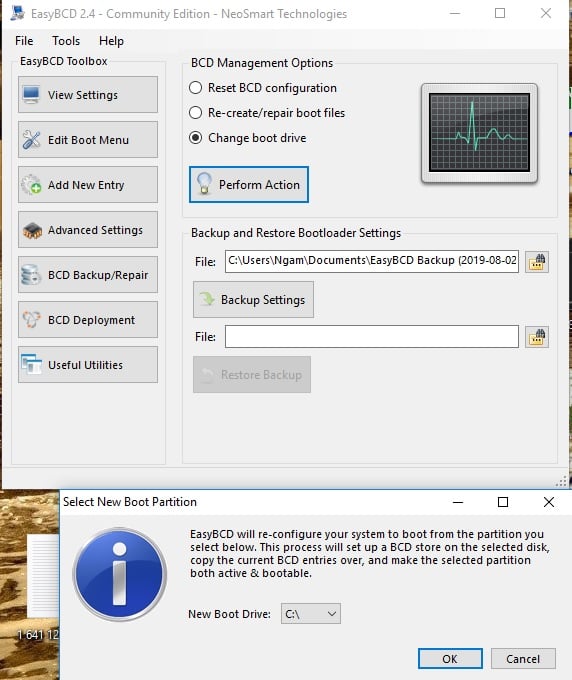Expand New Boot Drive dropdown
The width and height of the screenshot is (572, 680).
tap(311, 614)
